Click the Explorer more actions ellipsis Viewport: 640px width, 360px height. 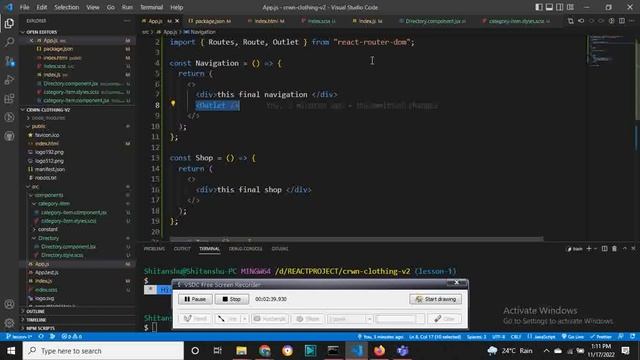point(127,20)
